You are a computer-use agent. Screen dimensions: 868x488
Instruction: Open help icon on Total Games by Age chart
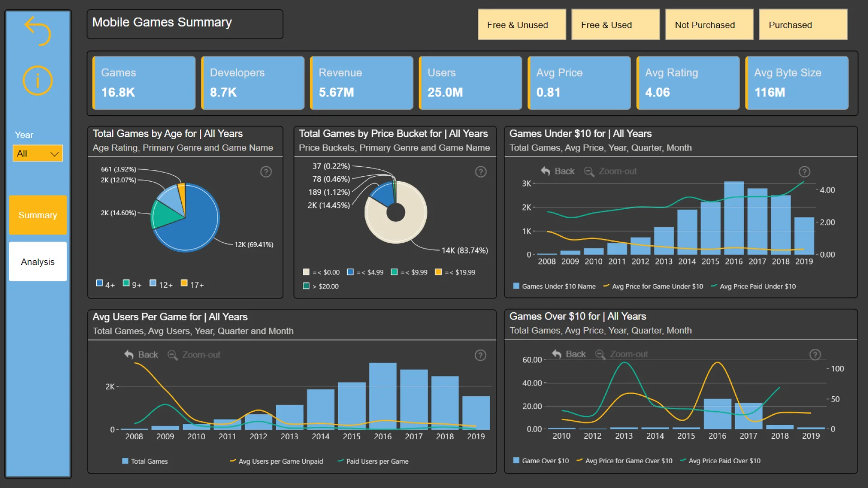point(266,172)
